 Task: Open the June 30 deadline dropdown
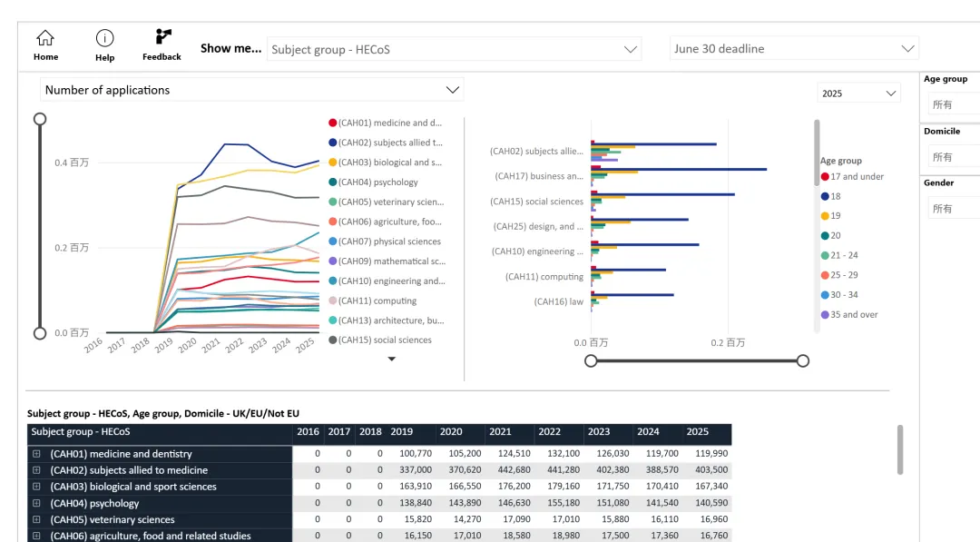pos(794,49)
